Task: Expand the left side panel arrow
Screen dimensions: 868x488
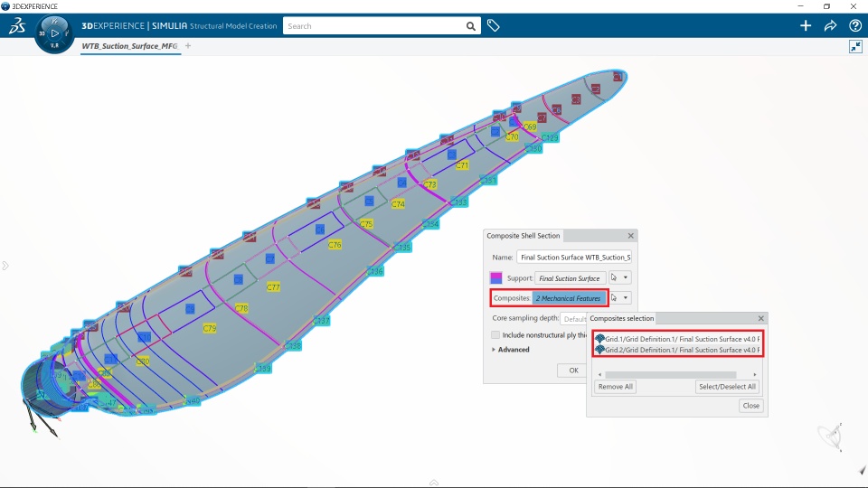Action: point(5,266)
